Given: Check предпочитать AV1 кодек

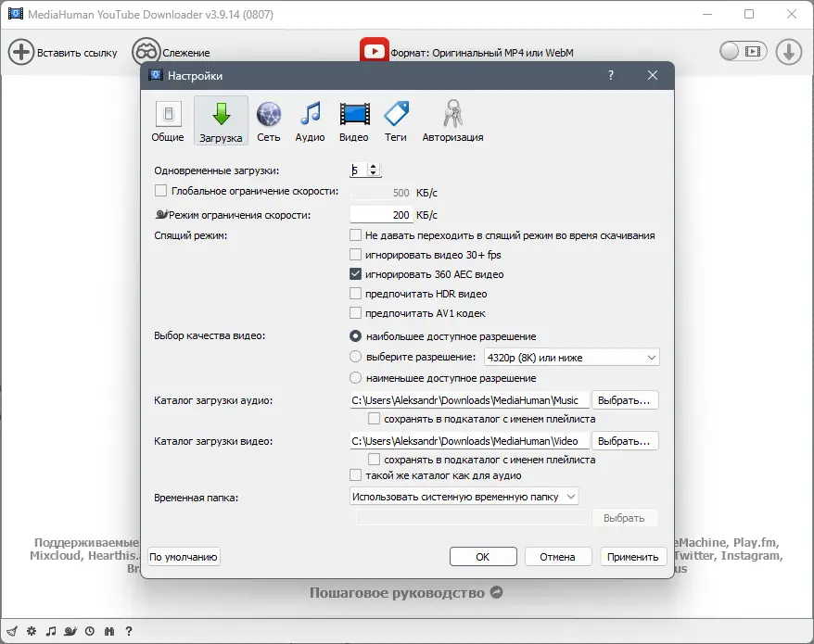Looking at the screenshot, I should [356, 313].
